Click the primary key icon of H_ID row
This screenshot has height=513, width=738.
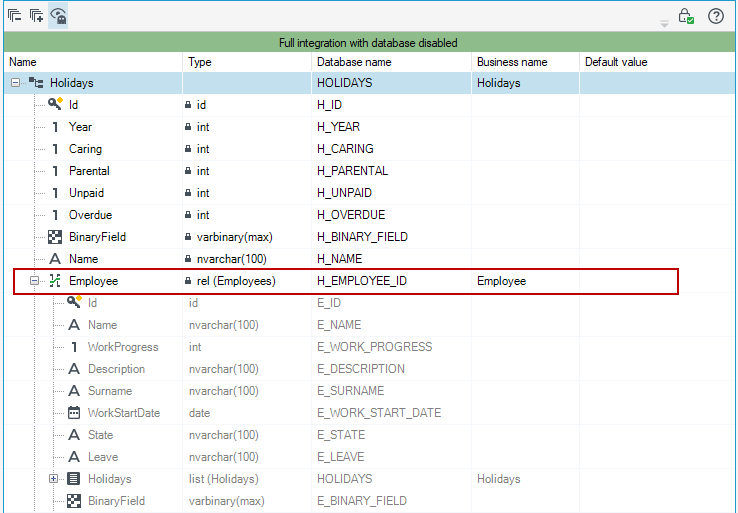[x=55, y=104]
